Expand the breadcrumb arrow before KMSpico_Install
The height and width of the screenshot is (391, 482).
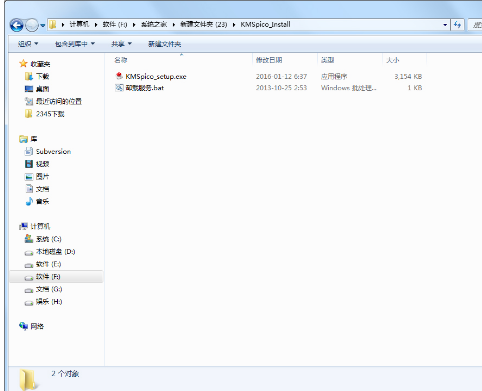234,25
